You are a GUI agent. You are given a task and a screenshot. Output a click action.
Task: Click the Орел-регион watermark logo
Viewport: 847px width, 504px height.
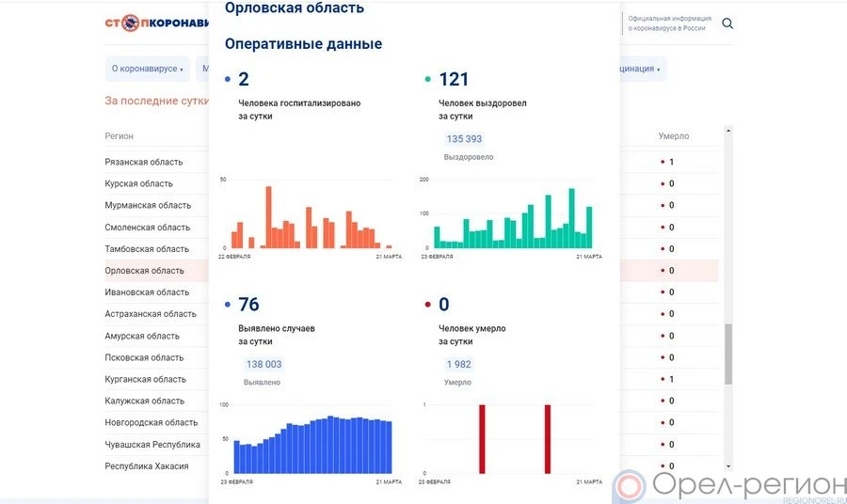click(729, 486)
